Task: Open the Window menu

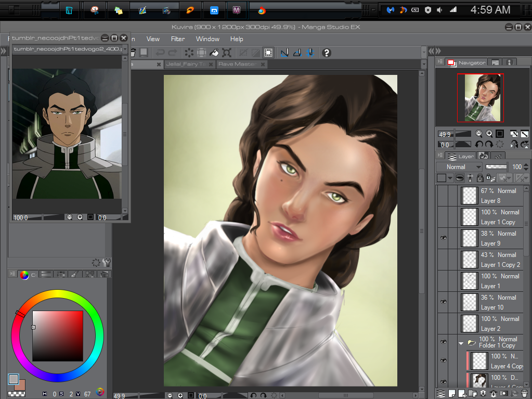Action: pyautogui.click(x=207, y=39)
